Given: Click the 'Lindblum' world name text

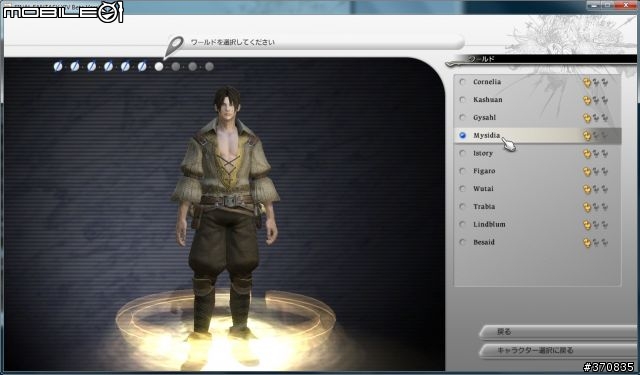Looking at the screenshot, I should coord(489,224).
